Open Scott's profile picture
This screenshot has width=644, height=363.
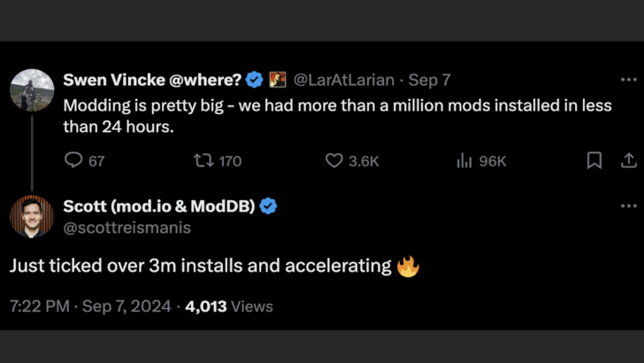tap(32, 217)
